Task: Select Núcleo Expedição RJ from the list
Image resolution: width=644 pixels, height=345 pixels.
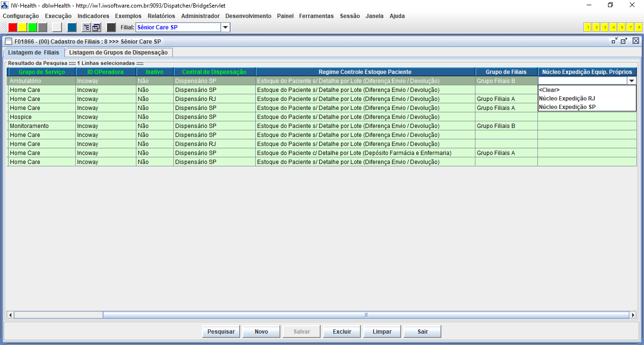Action: pyautogui.click(x=567, y=99)
